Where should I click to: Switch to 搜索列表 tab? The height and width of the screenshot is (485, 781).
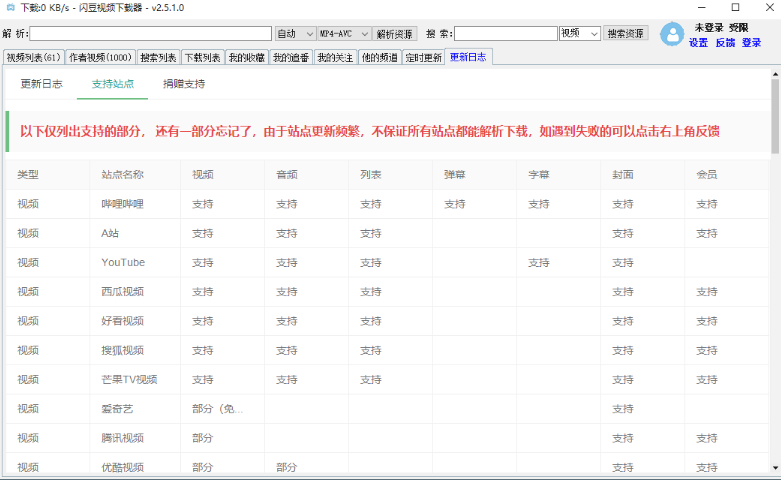(x=158, y=58)
